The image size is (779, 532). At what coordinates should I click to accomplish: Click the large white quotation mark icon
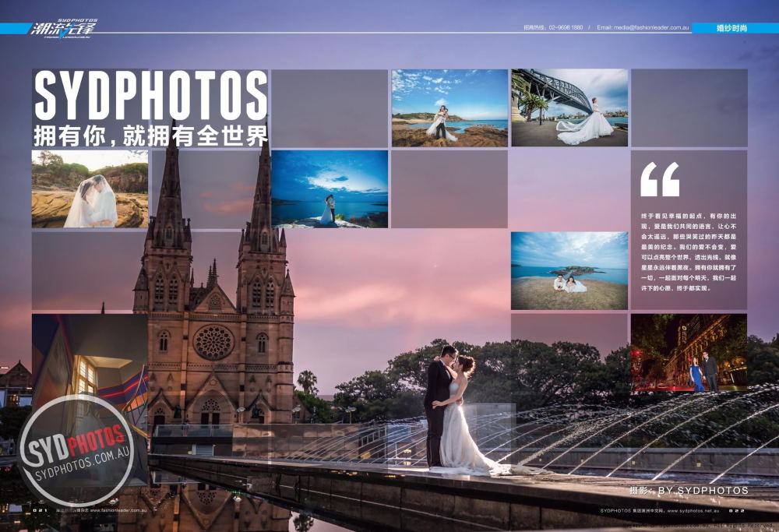(x=660, y=179)
